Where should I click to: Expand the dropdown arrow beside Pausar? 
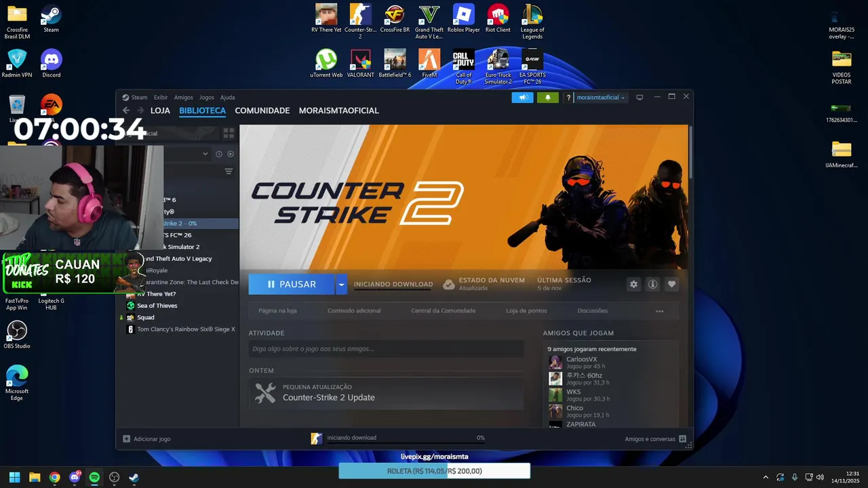pyautogui.click(x=341, y=284)
